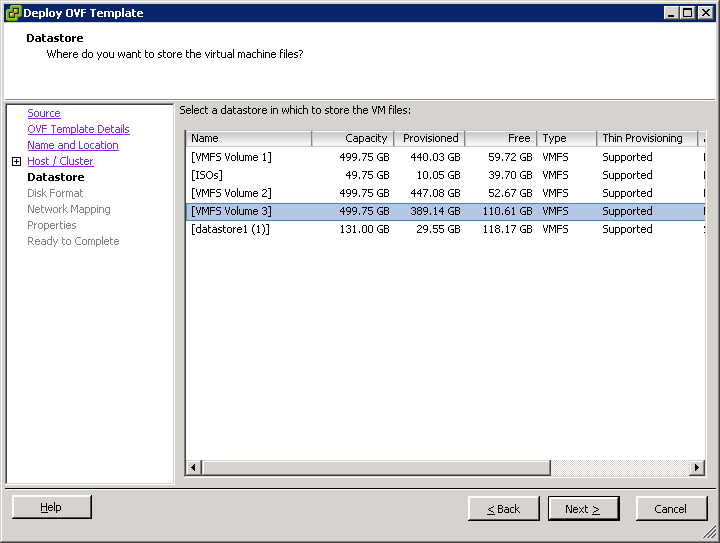The height and width of the screenshot is (543, 720).
Task: Click the 447.08 GB provisioned cell
Action: pyautogui.click(x=435, y=193)
